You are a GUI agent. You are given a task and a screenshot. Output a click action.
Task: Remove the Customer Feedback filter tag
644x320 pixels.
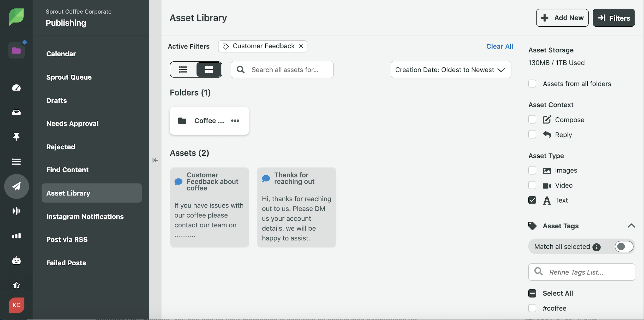point(301,46)
